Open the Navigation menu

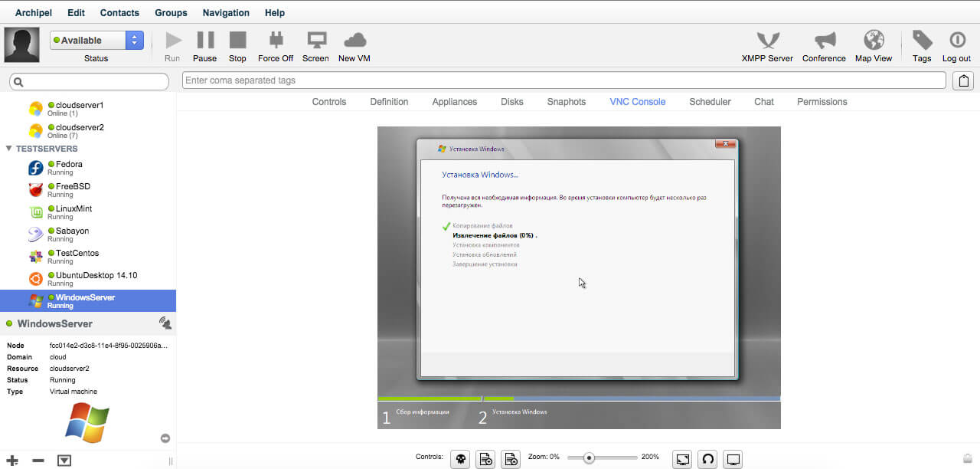(x=226, y=12)
